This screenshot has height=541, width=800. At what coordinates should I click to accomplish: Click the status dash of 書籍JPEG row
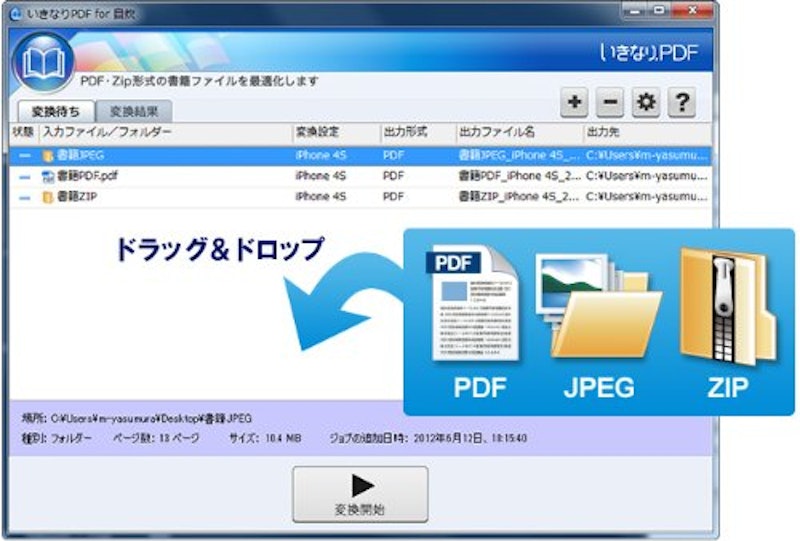coord(24,155)
